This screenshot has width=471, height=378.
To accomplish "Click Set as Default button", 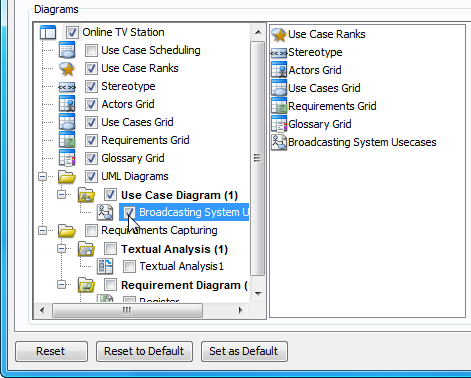I will pos(244,351).
